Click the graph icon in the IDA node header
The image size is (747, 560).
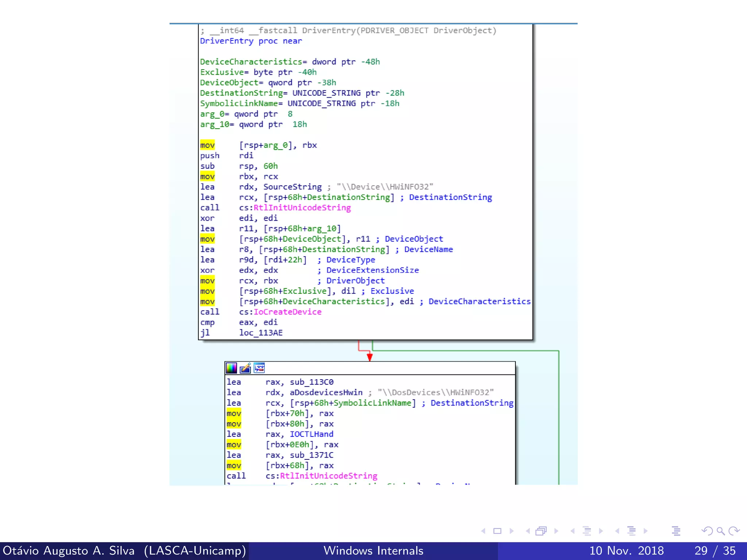point(259,368)
